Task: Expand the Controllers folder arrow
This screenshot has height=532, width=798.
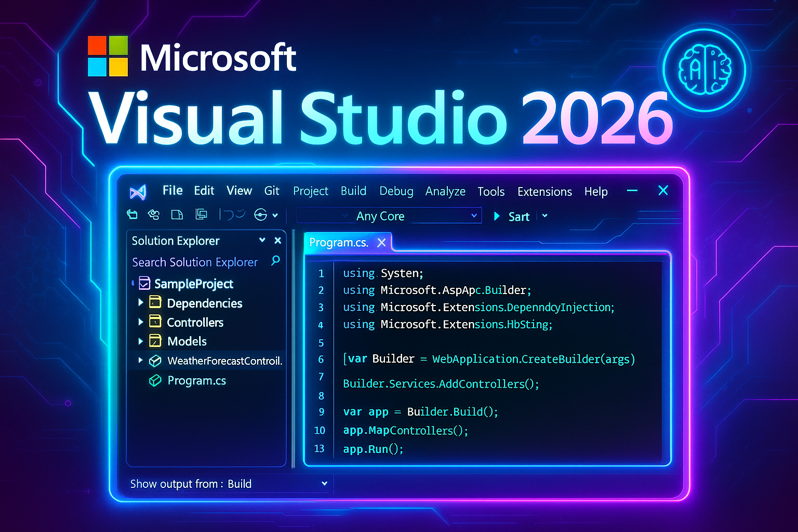Action: pyautogui.click(x=141, y=322)
